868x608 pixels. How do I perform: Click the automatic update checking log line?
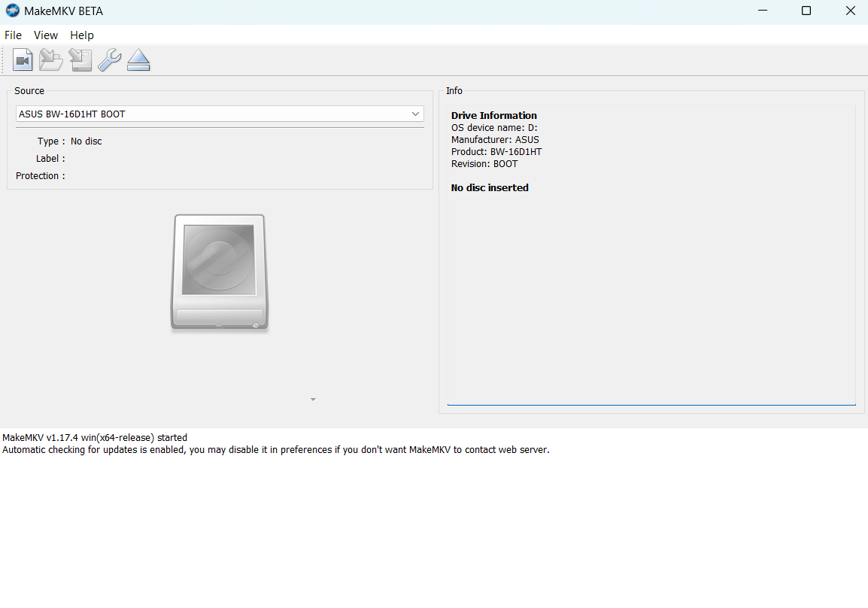[276, 450]
